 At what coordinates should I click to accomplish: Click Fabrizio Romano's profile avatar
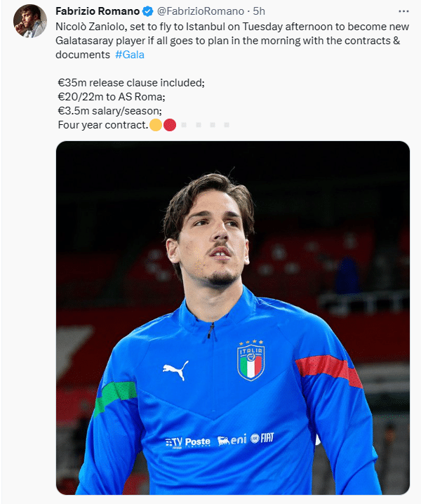29,20
